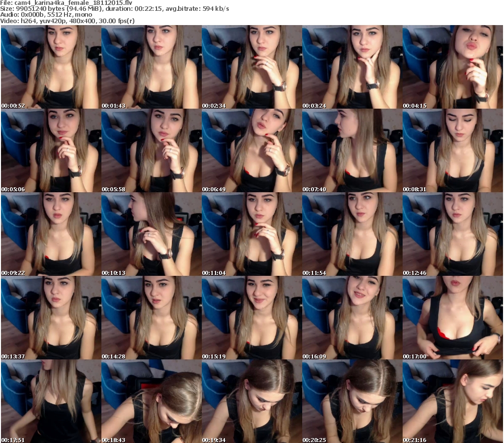Open the frame timestamped 00:09:22
Viewport: 504px width, 443px height.
(x=51, y=234)
